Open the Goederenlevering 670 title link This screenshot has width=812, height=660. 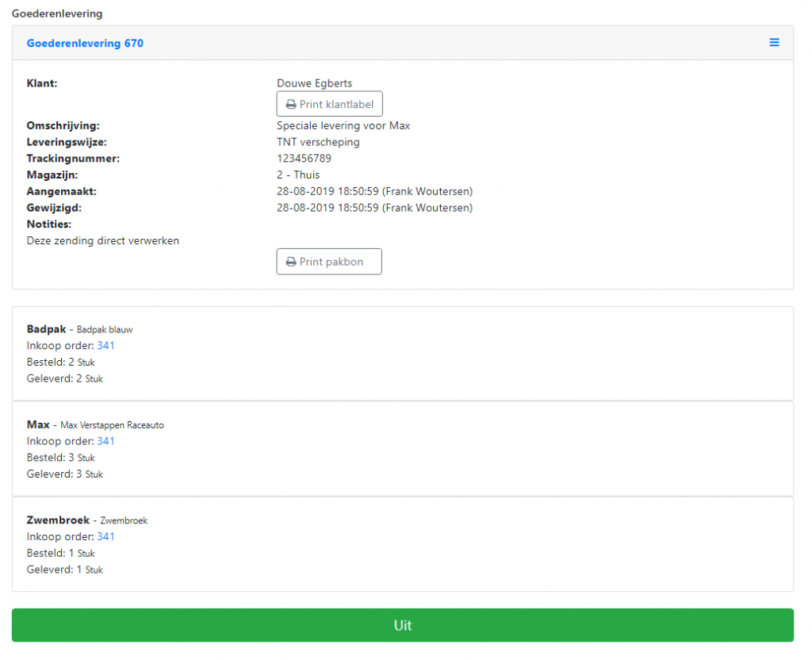[85, 44]
